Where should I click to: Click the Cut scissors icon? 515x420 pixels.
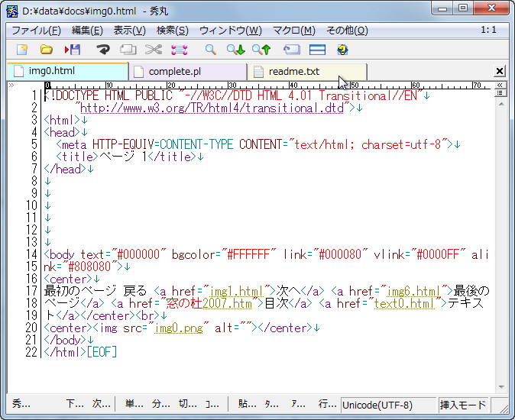(x=154, y=50)
